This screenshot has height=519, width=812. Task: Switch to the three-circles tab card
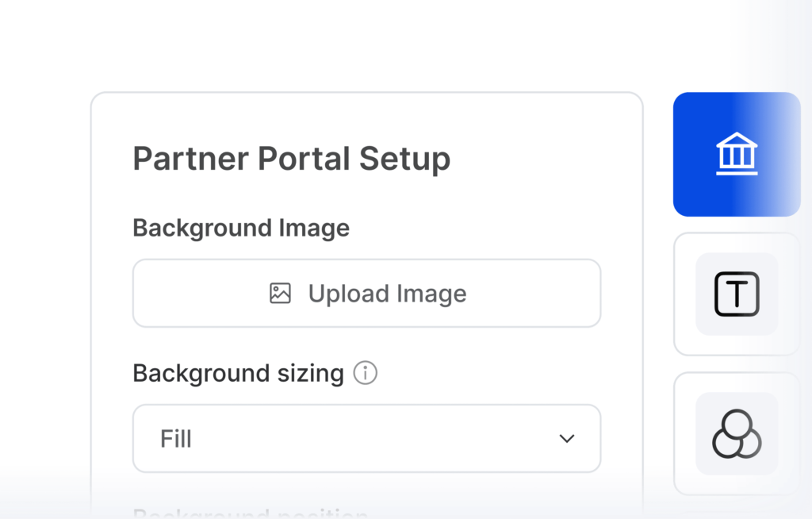pos(737,433)
